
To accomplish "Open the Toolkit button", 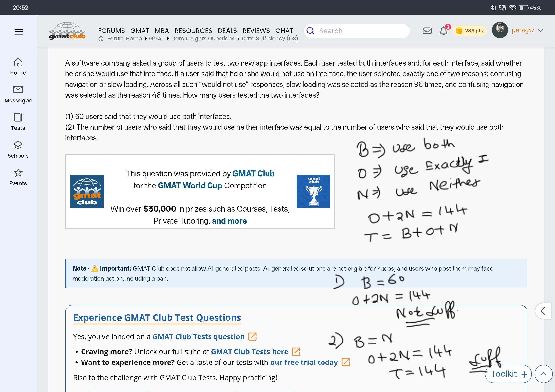I will tap(508, 374).
